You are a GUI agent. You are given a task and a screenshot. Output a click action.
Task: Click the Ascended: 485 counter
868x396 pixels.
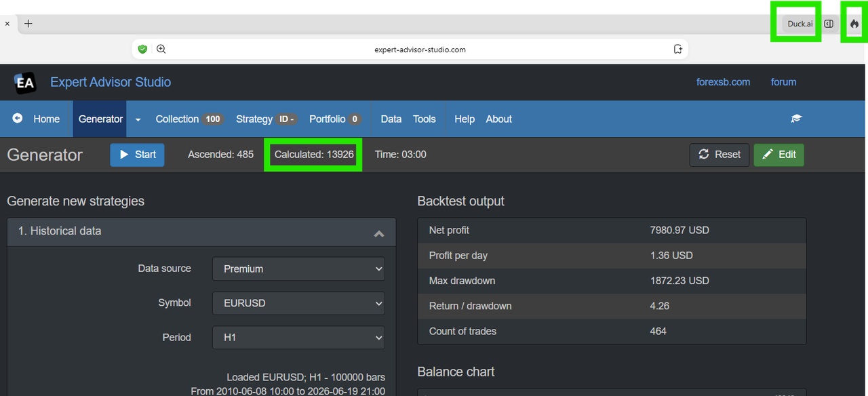[220, 155]
